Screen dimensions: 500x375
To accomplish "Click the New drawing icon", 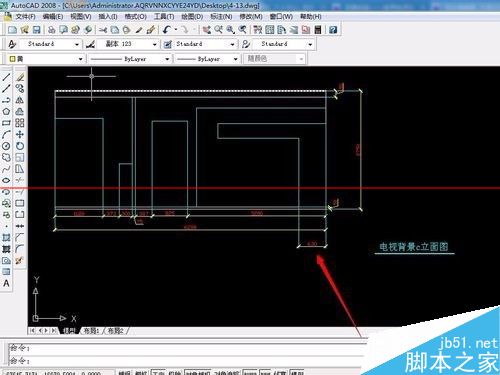I will pos(12,30).
